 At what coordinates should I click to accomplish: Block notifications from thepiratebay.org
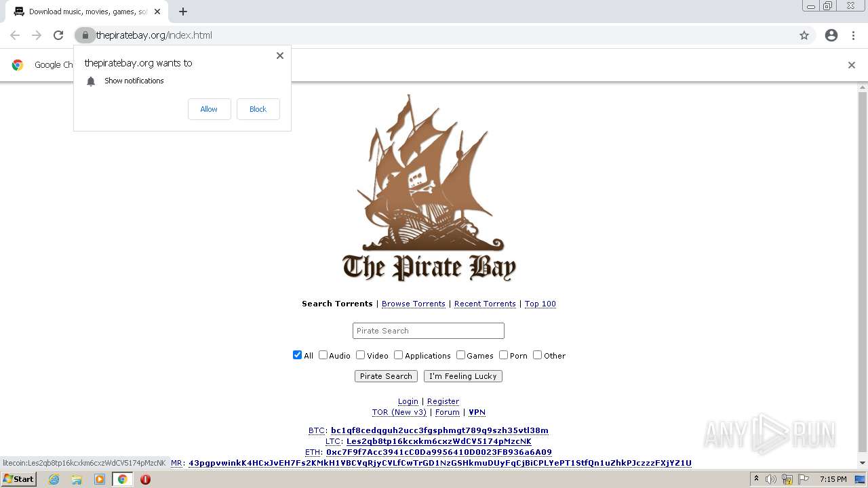point(258,109)
